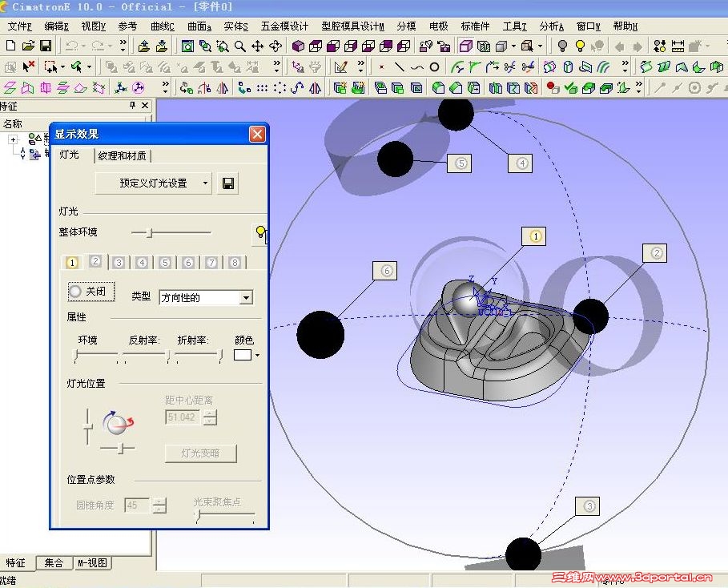Select light number 2 tab
Image resolution: width=728 pixels, height=588 pixels.
(95, 261)
